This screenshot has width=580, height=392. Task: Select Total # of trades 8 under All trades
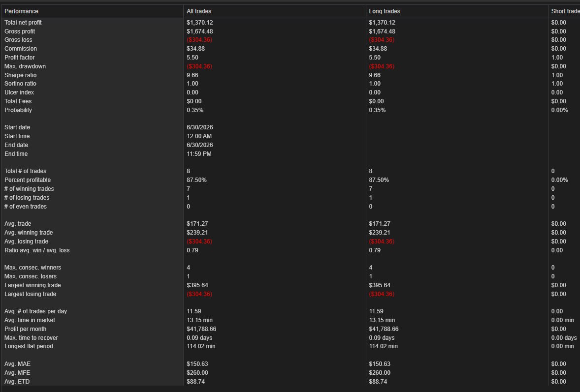click(188, 171)
